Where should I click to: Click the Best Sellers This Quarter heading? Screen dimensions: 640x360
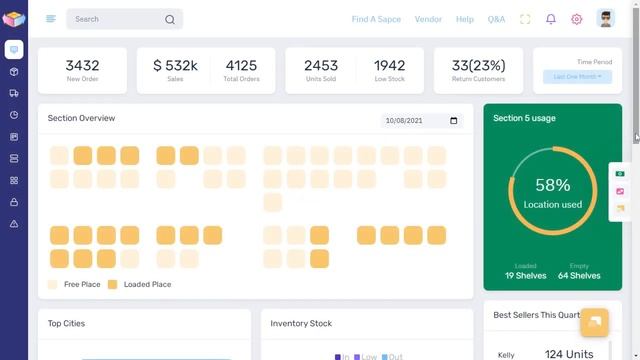coord(536,315)
